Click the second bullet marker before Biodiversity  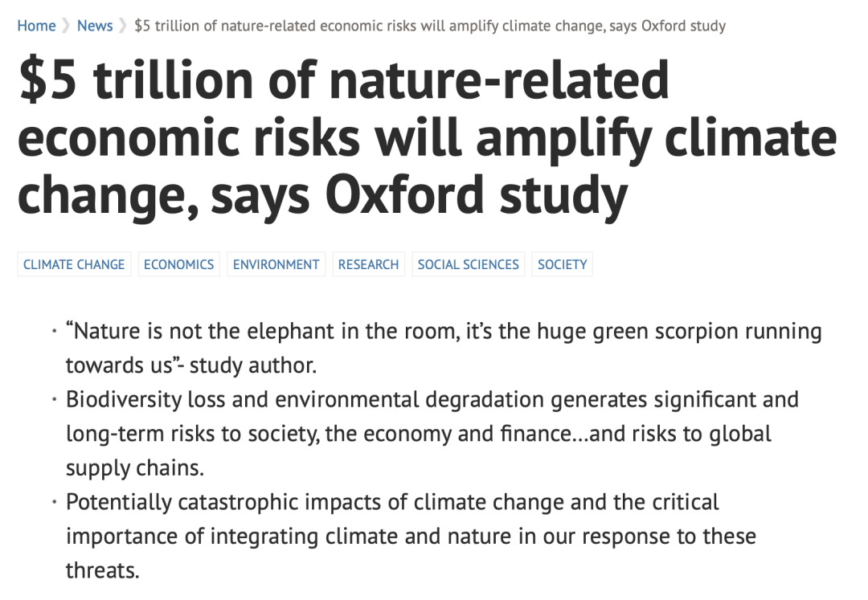55,399
